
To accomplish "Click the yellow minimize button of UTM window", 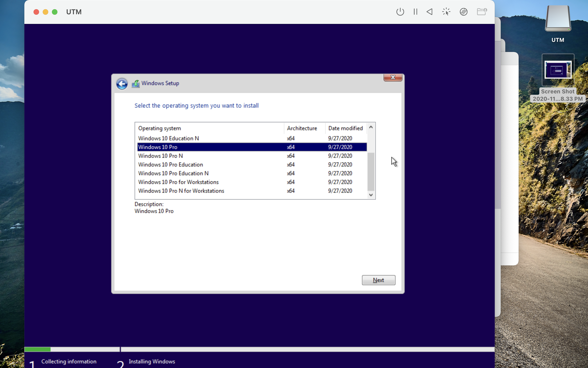I will 45,12.
